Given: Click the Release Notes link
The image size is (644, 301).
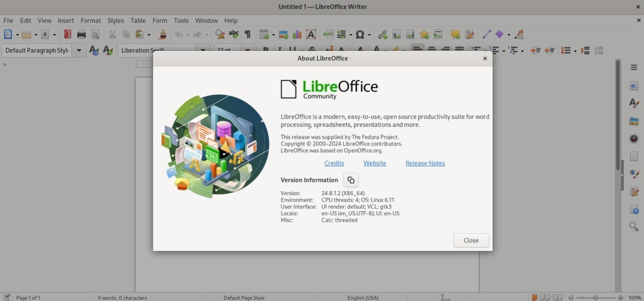Looking at the screenshot, I should point(425,163).
